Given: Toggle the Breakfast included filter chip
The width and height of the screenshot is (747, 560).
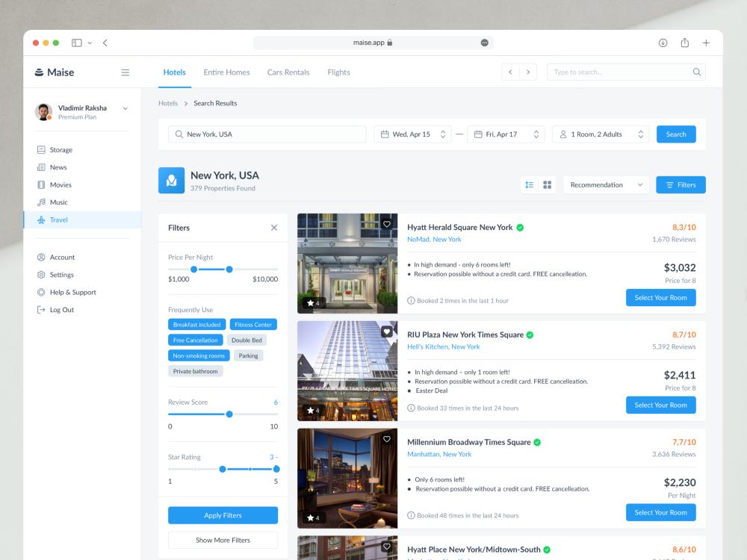Looking at the screenshot, I should 196,325.
